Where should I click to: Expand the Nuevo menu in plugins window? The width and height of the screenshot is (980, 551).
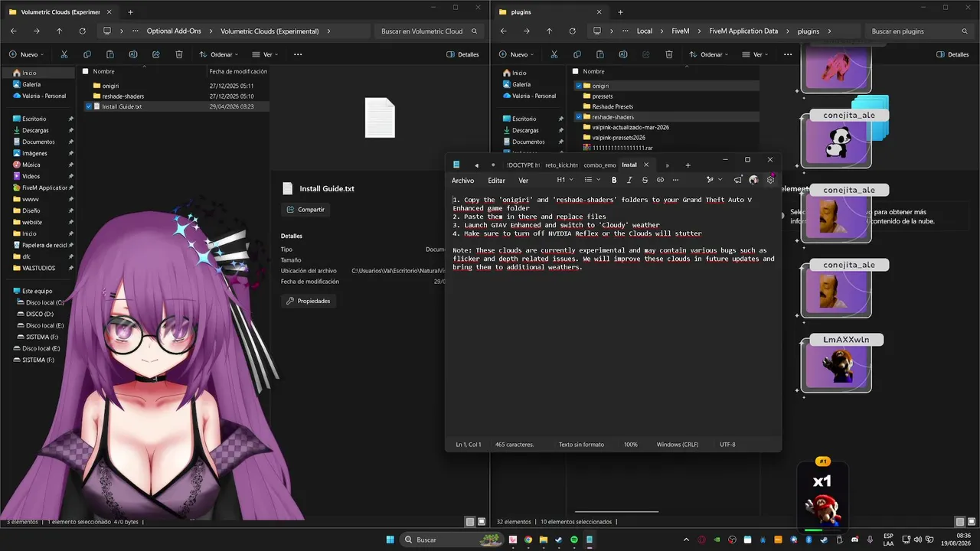[x=517, y=54]
